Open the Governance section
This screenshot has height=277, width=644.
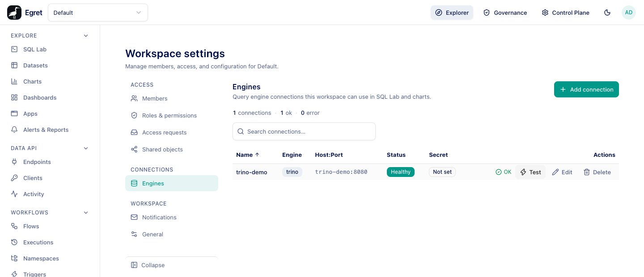click(x=505, y=13)
